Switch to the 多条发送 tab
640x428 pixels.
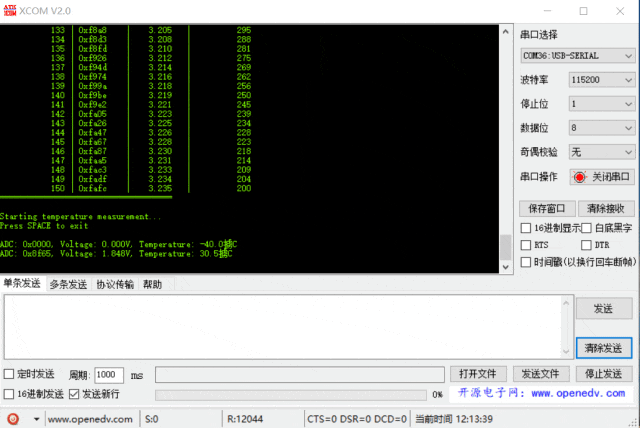click(68, 284)
